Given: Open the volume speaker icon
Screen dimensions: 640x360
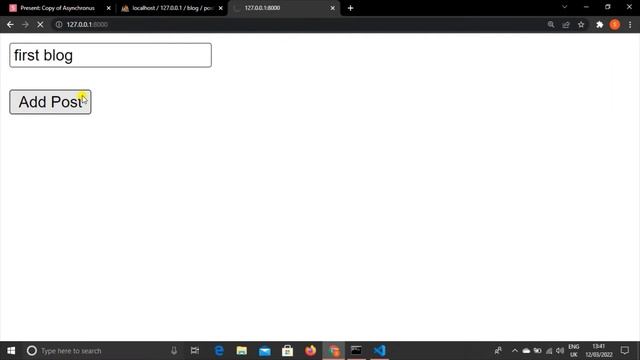Looking at the screenshot, I should (x=560, y=351).
